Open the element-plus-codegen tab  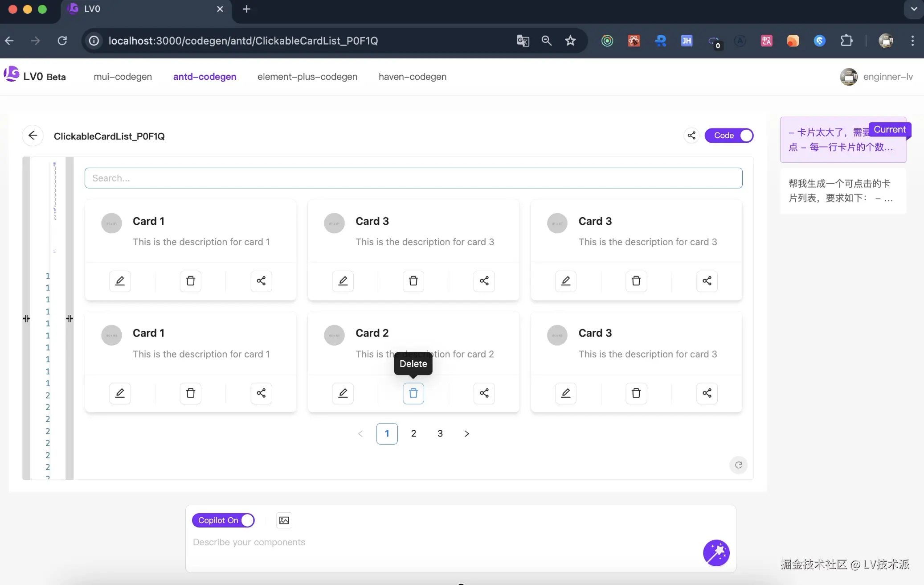[x=307, y=77]
